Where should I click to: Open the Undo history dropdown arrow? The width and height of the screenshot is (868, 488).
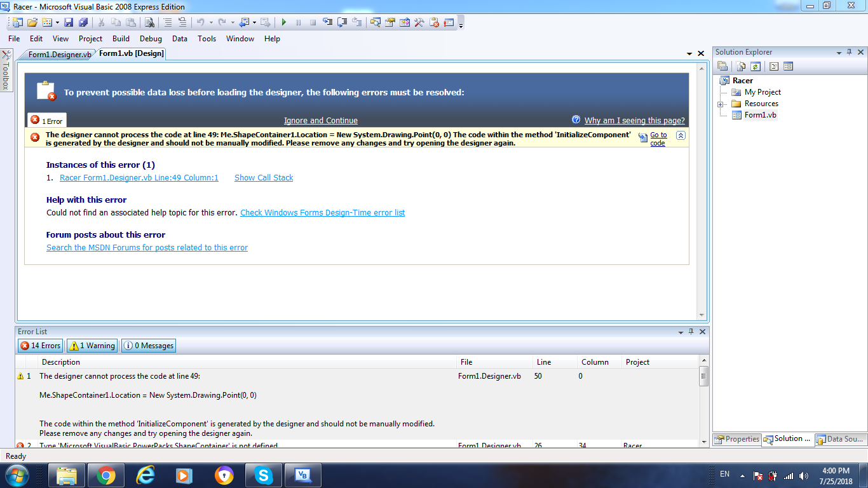(x=210, y=22)
